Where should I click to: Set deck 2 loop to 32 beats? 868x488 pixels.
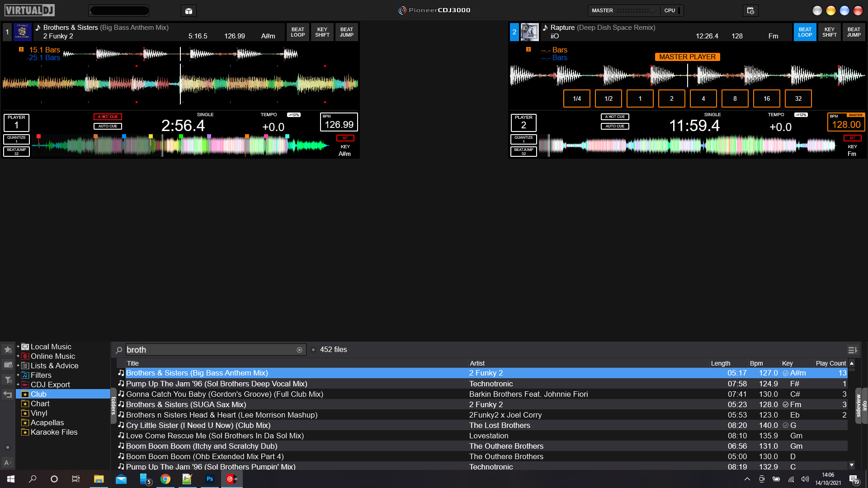pyautogui.click(x=798, y=99)
